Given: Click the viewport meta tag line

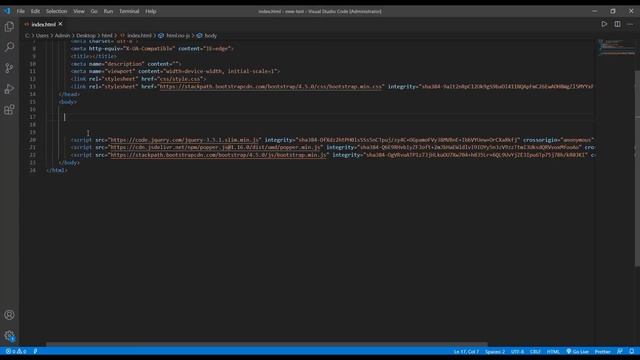Looking at the screenshot, I should (175, 71).
